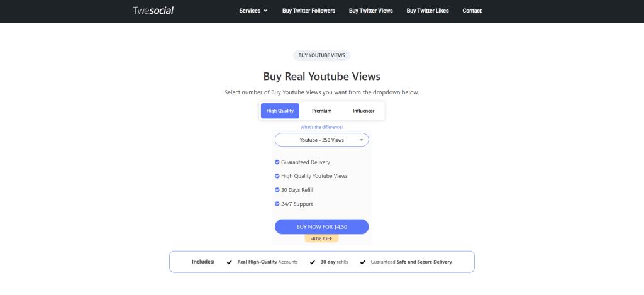
Task: Open the Contact page
Action: click(472, 11)
